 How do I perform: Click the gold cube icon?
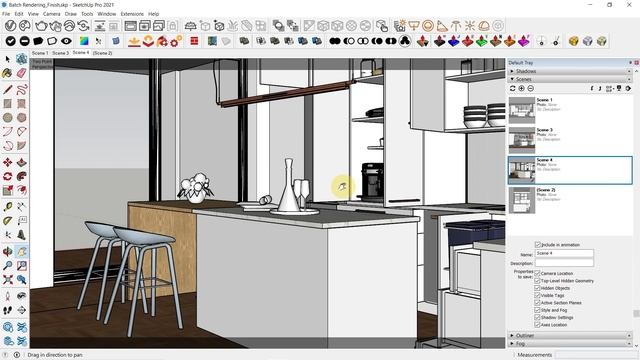[574, 41]
